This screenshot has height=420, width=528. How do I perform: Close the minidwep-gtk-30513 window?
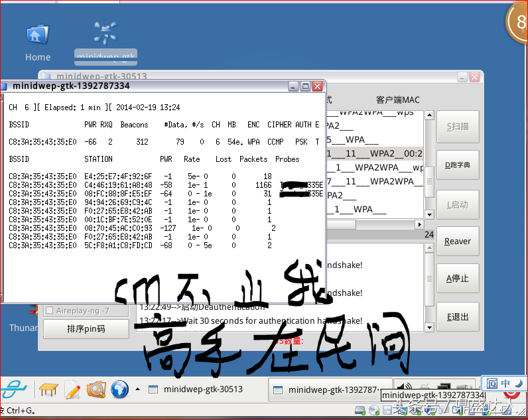click(475, 77)
